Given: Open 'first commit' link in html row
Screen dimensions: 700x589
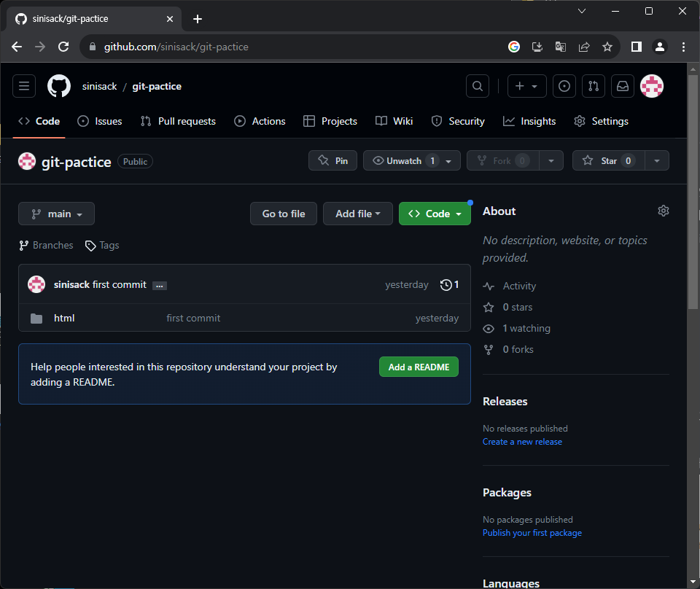Looking at the screenshot, I should click(x=193, y=318).
